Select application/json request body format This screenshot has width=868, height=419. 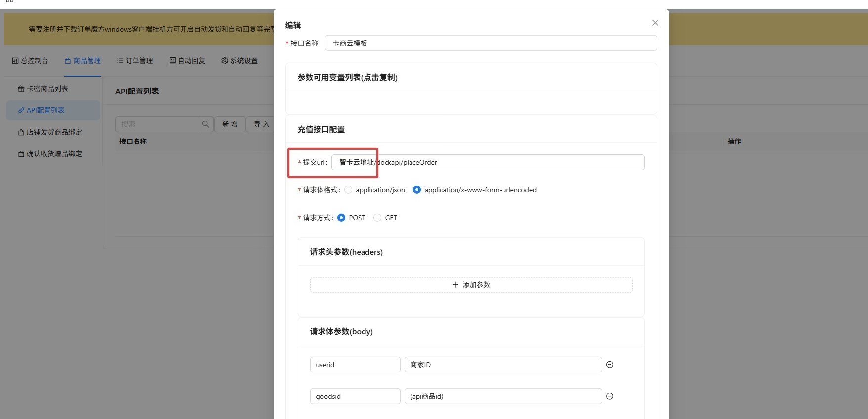[x=349, y=190]
